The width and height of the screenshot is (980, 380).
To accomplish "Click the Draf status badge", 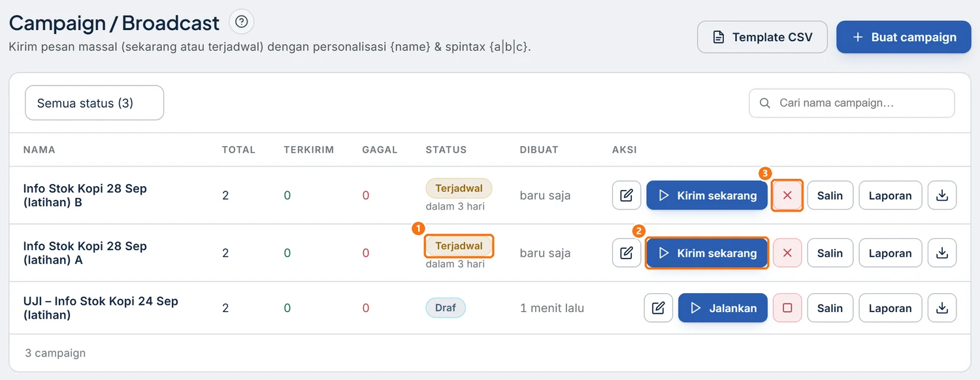I will tap(446, 308).
